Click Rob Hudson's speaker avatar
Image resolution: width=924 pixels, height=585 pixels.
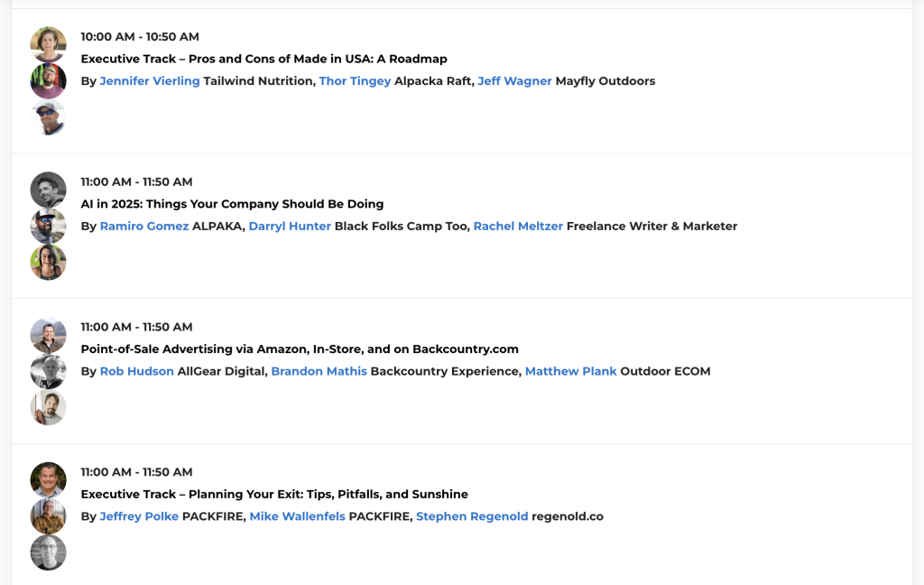48,335
